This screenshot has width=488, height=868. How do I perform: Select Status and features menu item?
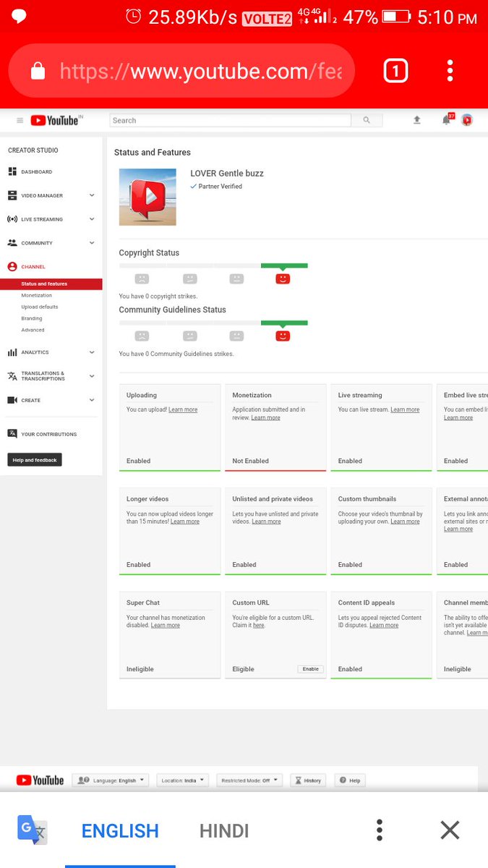[51, 284]
